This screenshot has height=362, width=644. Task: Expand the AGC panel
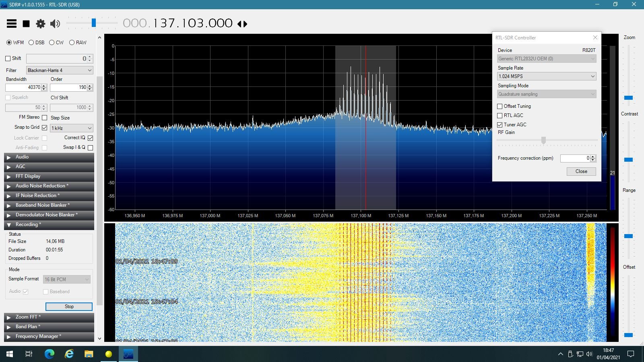[x=49, y=167]
